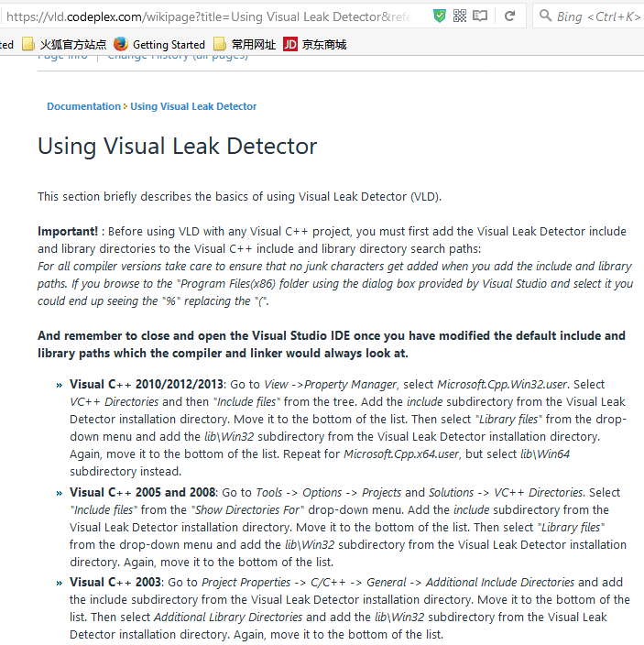Image resolution: width=644 pixels, height=645 pixels.
Task: Open the 常用网址 bookmark folder
Action: 246,44
